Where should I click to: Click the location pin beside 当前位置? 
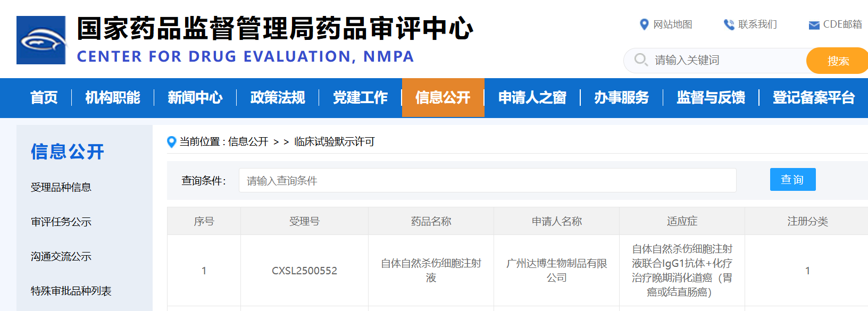[171, 142]
